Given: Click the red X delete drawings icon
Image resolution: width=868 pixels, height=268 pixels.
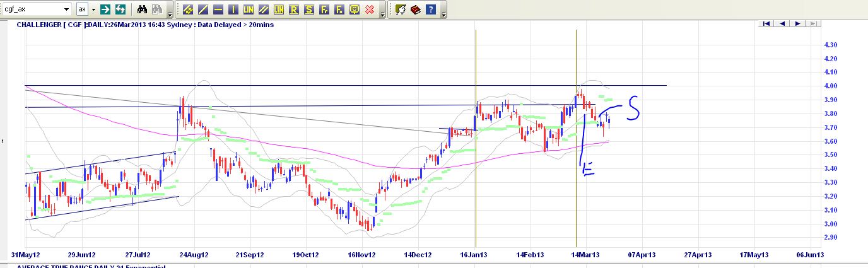Looking at the screenshot, I should point(370,9).
